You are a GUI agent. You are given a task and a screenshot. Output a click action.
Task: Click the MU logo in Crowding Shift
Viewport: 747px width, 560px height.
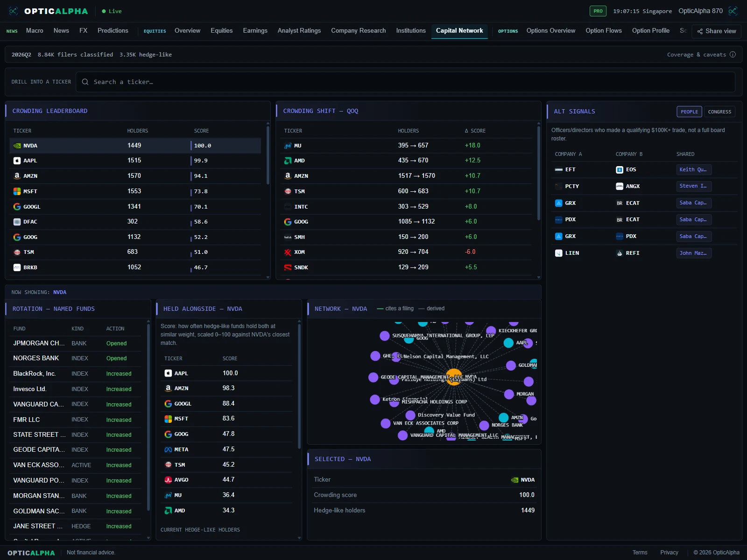click(288, 146)
